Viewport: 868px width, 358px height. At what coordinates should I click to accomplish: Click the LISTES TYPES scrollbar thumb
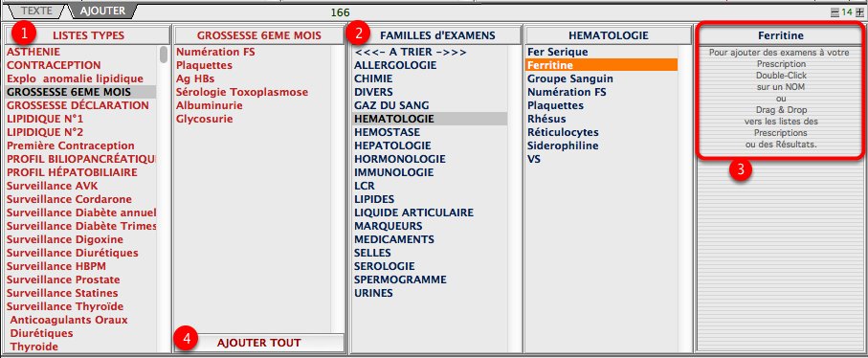[x=164, y=55]
